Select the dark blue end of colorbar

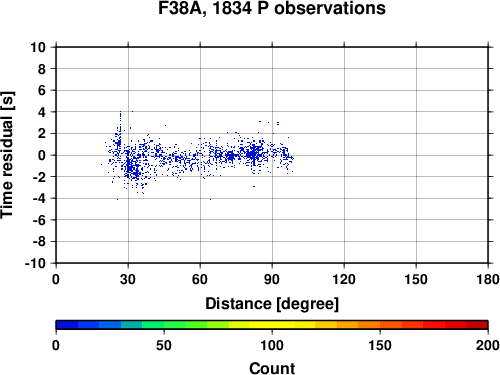[67, 325]
